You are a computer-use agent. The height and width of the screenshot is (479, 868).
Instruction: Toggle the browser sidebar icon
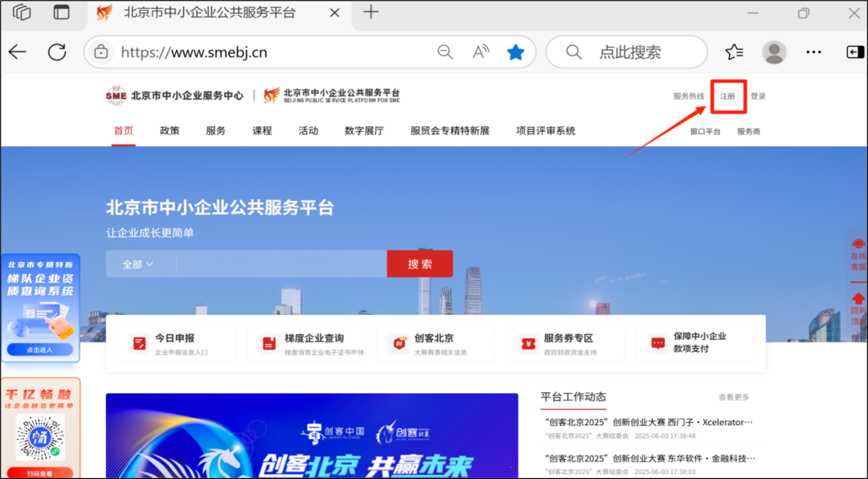856,52
